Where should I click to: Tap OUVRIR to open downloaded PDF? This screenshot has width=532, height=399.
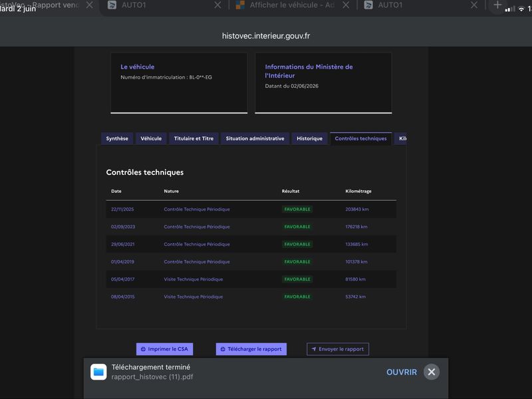click(x=402, y=372)
